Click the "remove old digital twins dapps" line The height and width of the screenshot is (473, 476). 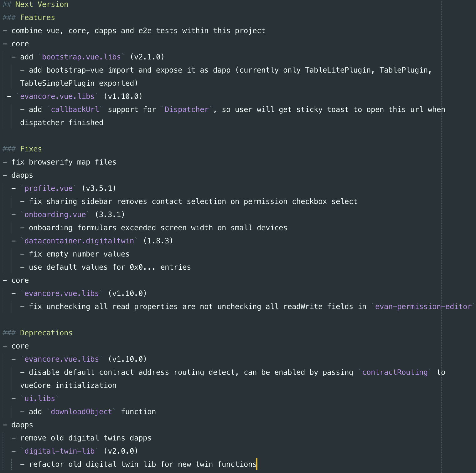pyautogui.click(x=85, y=438)
